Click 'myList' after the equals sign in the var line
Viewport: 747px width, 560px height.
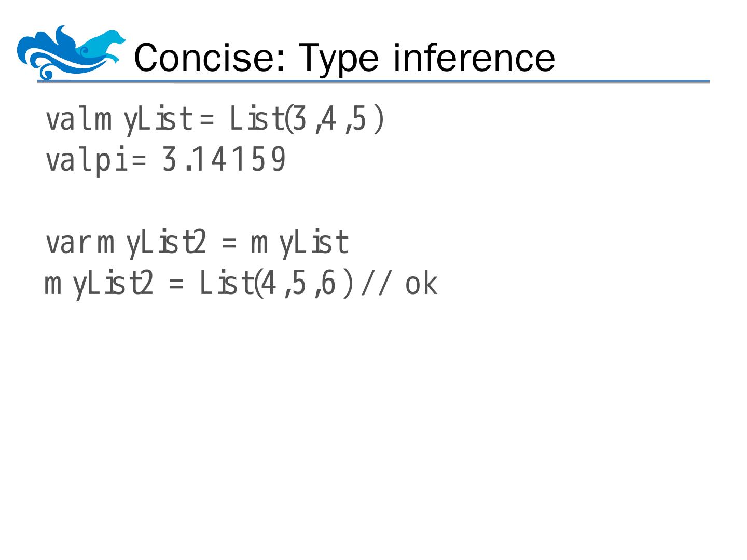tap(300, 243)
